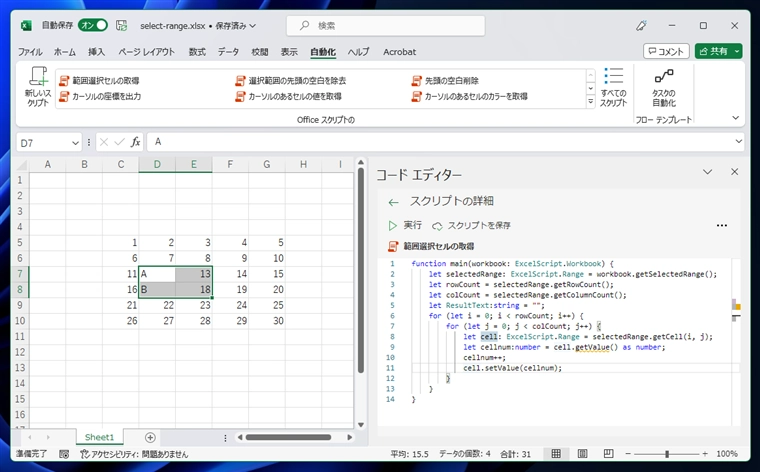Switch to the 挿入 tab

[96, 52]
